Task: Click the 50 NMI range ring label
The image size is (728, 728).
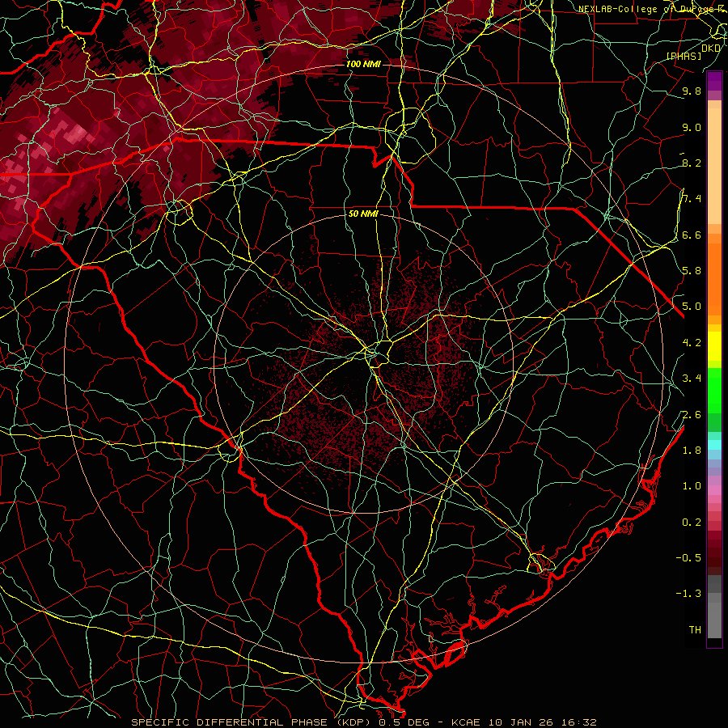Action: point(363,214)
